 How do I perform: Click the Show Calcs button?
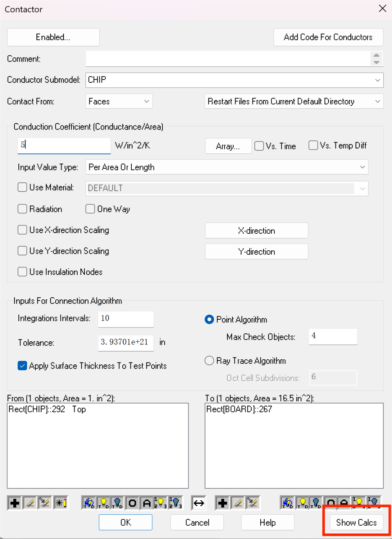point(356,523)
